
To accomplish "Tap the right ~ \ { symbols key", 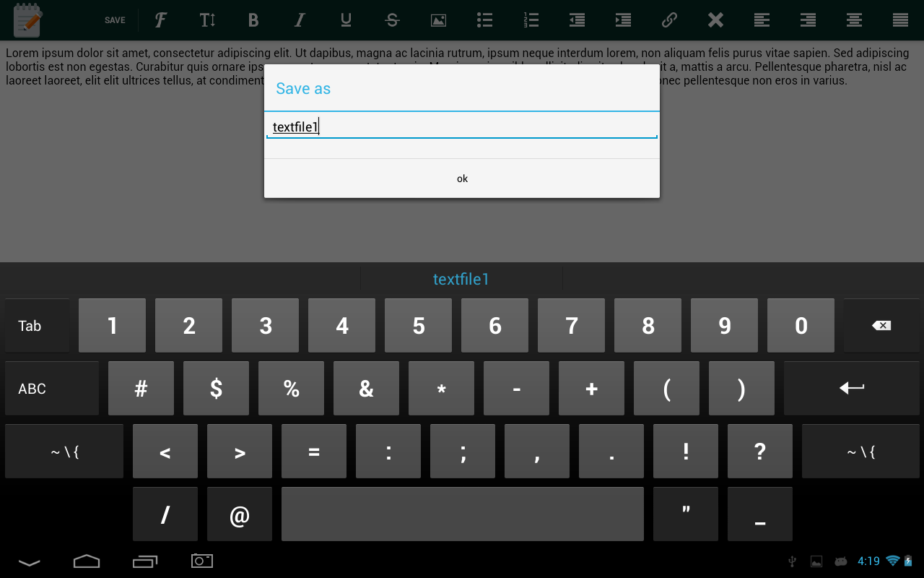I will (860, 452).
